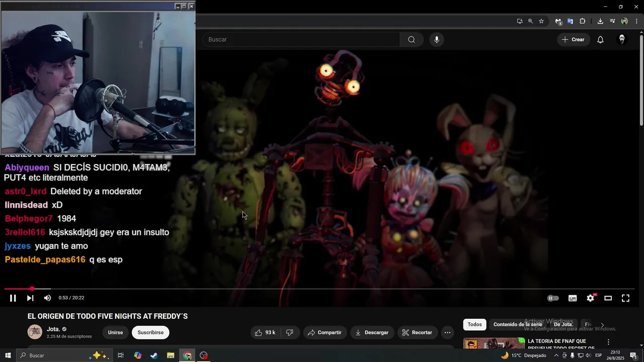Open Chrome media controls
Viewport: 644px width, 362px height.
coord(612,21)
